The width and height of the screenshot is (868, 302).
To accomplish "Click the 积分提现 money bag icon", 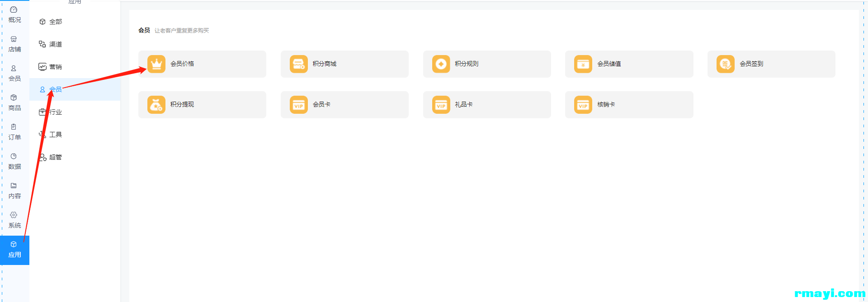I will [x=156, y=105].
